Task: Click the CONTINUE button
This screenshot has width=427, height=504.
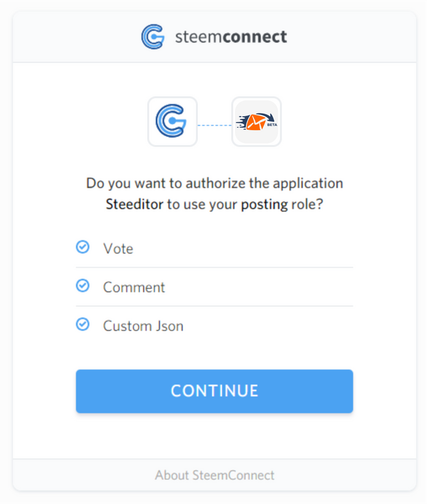Action: [x=215, y=391]
